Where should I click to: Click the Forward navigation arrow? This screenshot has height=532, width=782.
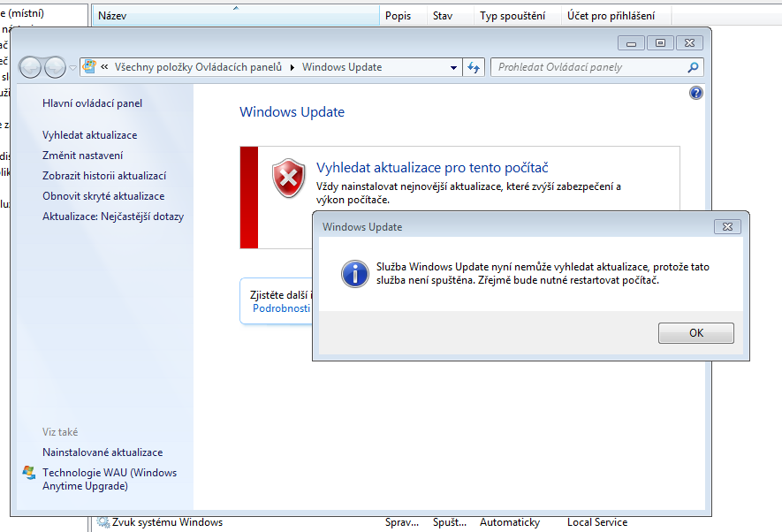point(55,67)
